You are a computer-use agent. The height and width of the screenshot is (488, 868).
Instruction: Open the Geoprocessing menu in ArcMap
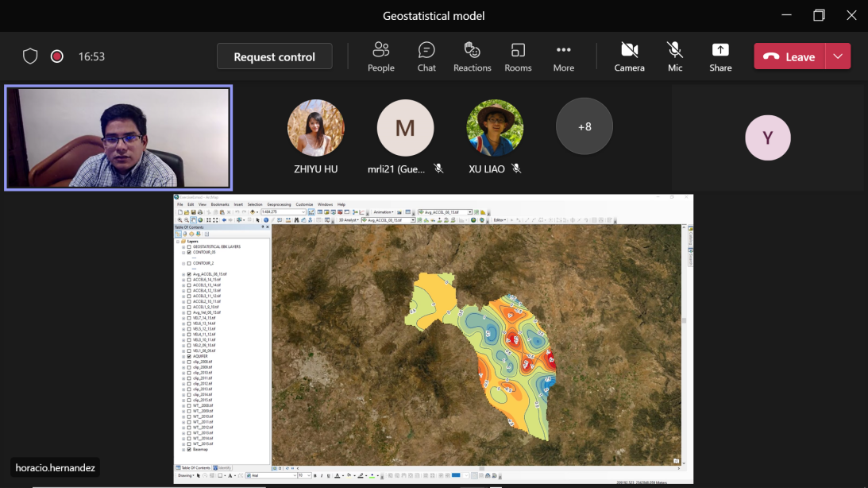(279, 204)
